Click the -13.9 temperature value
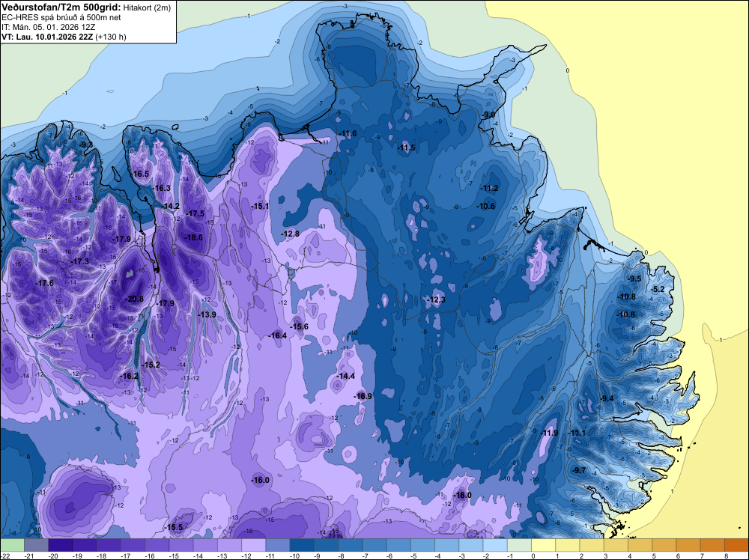 tap(207, 314)
